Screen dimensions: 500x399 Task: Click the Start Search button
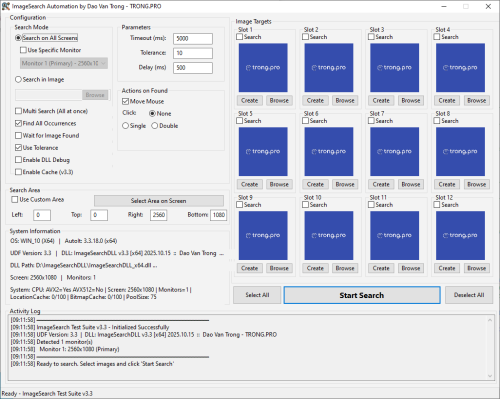click(362, 295)
